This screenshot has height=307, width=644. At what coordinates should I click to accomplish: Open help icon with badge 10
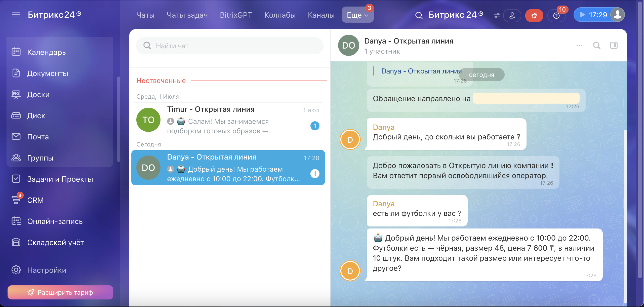pos(556,15)
